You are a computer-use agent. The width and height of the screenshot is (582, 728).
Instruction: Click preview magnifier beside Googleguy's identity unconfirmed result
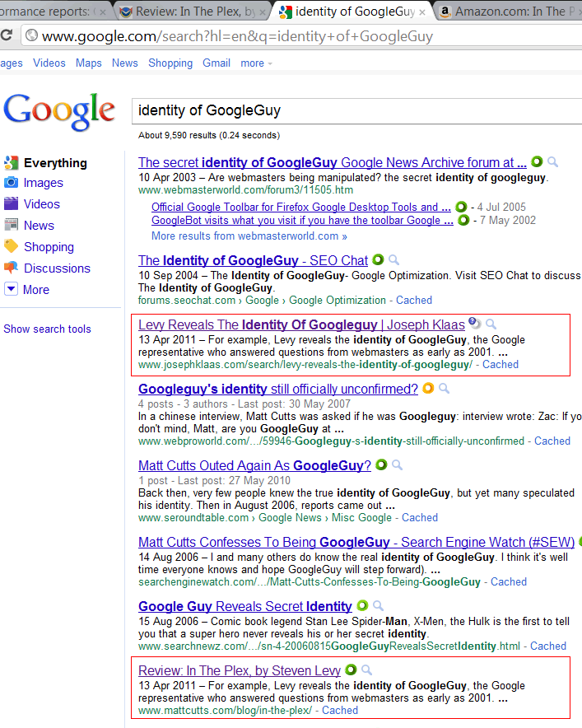[444, 388]
